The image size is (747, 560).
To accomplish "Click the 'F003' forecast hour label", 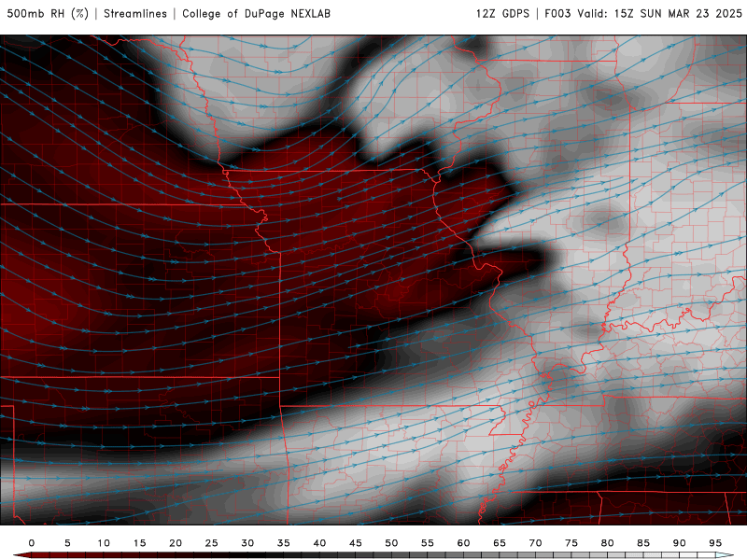I will tap(557, 13).
